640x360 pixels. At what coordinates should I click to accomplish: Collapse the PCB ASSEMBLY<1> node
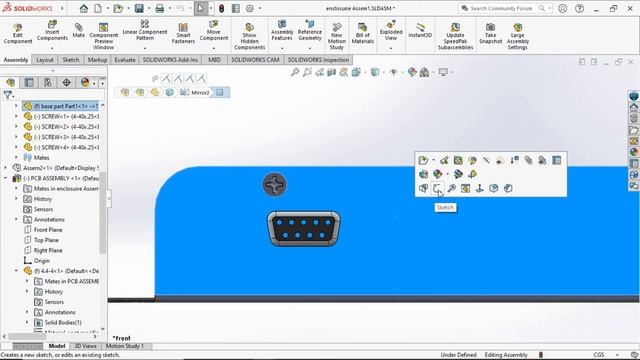[6, 178]
